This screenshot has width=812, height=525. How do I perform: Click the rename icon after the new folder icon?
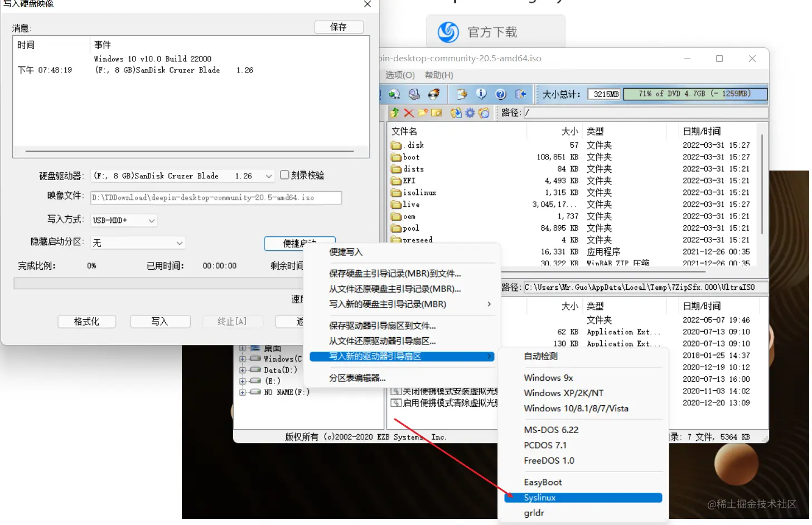coord(437,113)
